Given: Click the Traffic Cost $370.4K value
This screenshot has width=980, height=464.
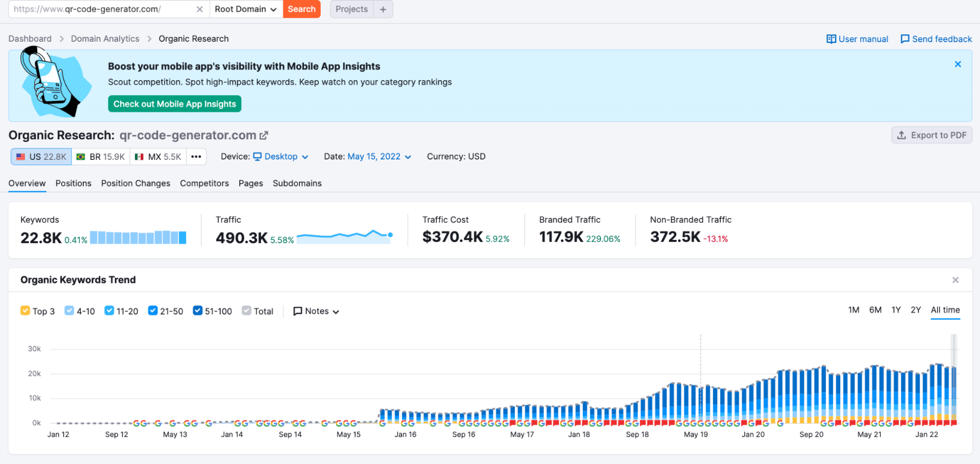Looking at the screenshot, I should point(452,237).
